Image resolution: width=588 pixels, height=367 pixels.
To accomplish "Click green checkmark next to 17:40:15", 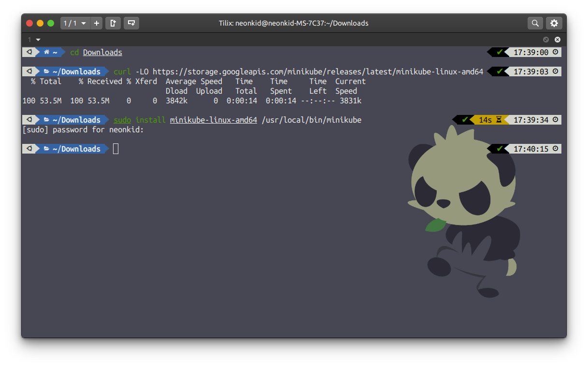I will pos(500,149).
